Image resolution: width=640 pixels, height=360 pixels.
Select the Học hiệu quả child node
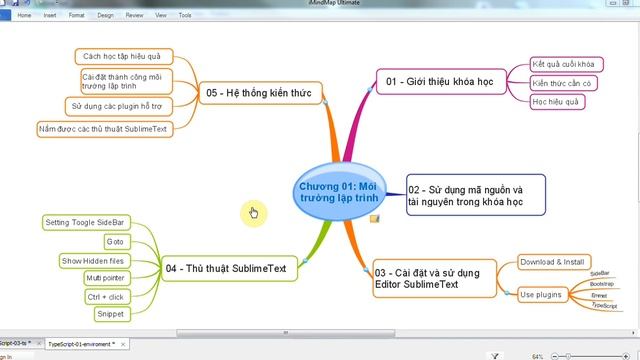tap(558, 102)
